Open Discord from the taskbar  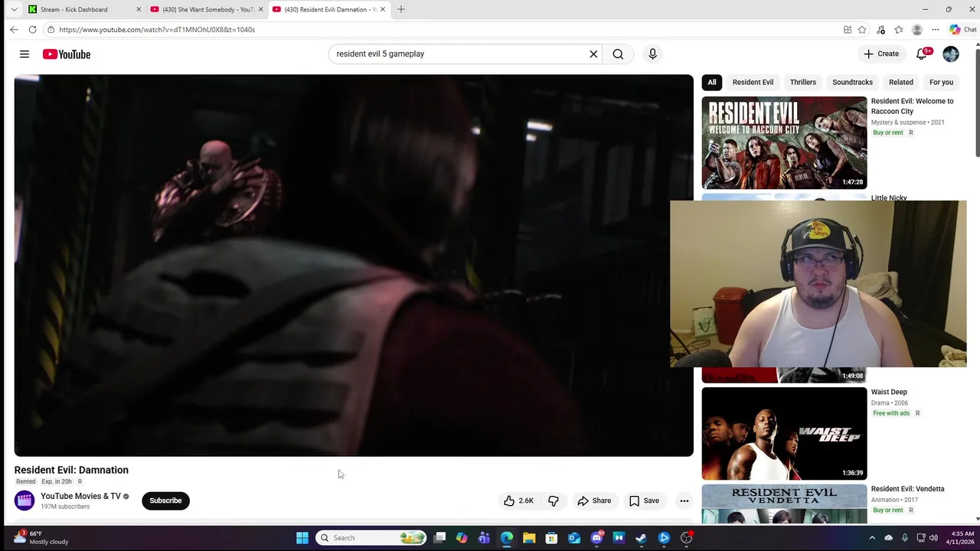point(596,538)
